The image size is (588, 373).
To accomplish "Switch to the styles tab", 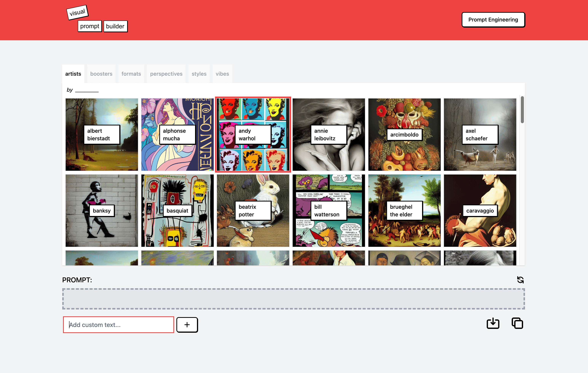I will tap(199, 74).
